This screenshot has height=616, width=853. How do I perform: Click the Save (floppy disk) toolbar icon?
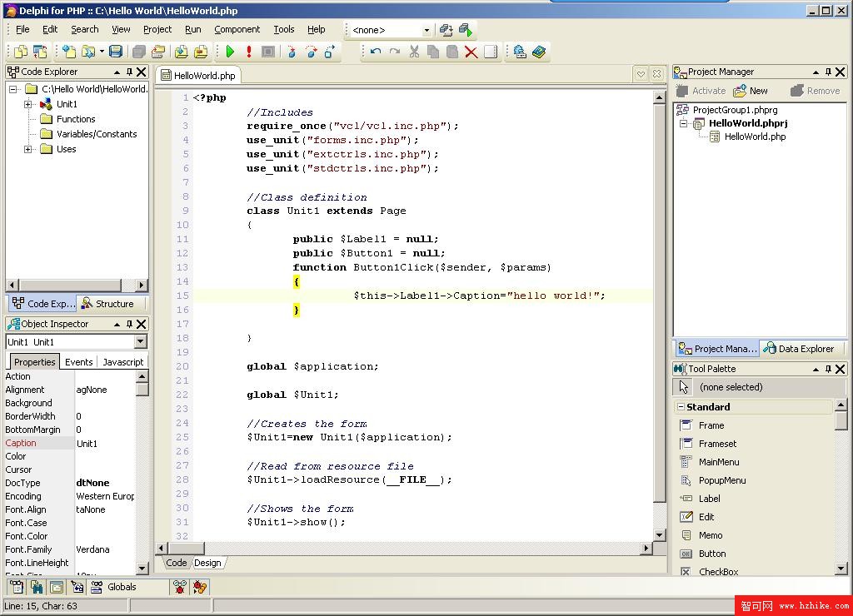(115, 52)
